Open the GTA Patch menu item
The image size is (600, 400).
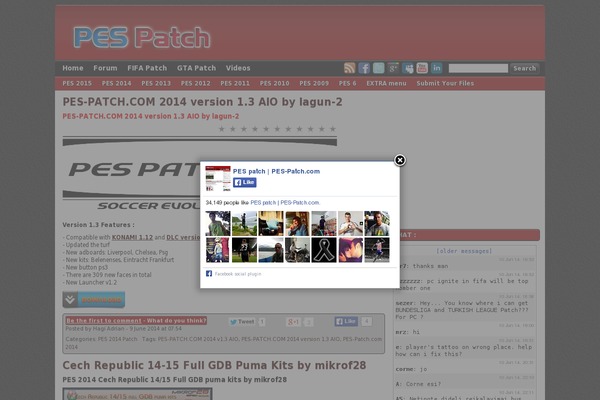(196, 68)
